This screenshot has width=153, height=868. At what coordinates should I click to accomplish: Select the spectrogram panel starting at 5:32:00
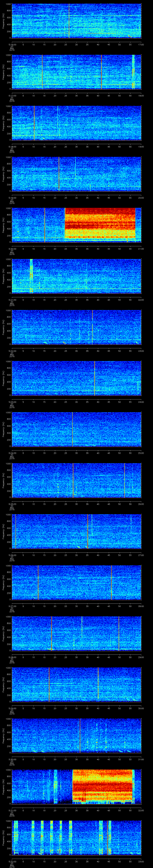[77, 838]
